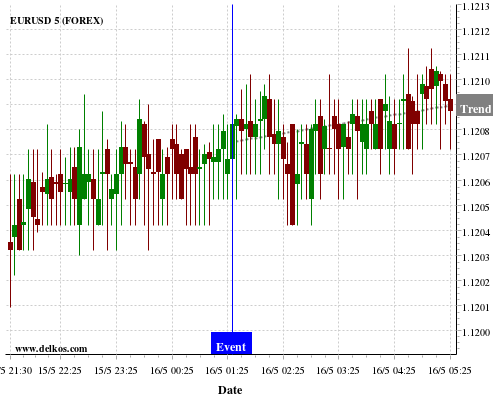The height and width of the screenshot is (400, 500).
Task: Click the blue Event marker box
Action: (231, 343)
